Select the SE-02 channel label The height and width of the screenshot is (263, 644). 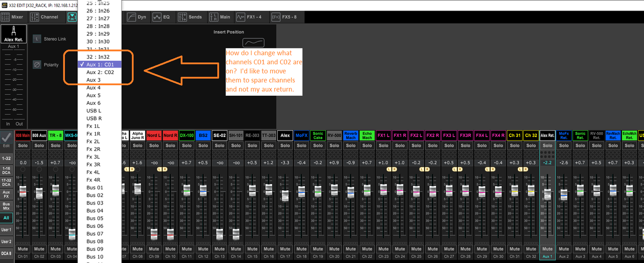(219, 136)
